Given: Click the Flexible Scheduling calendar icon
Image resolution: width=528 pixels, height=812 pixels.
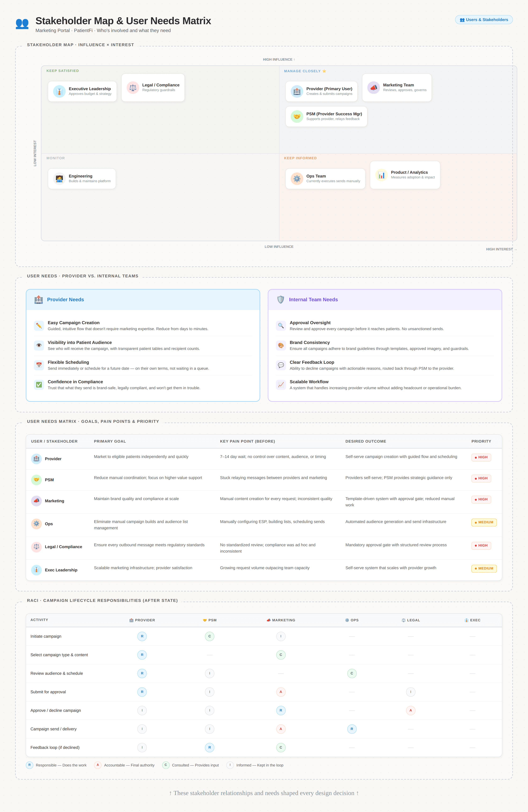Looking at the screenshot, I should pyautogui.click(x=39, y=365).
